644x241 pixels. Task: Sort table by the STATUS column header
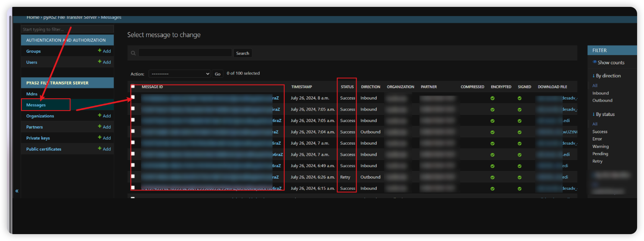point(347,87)
